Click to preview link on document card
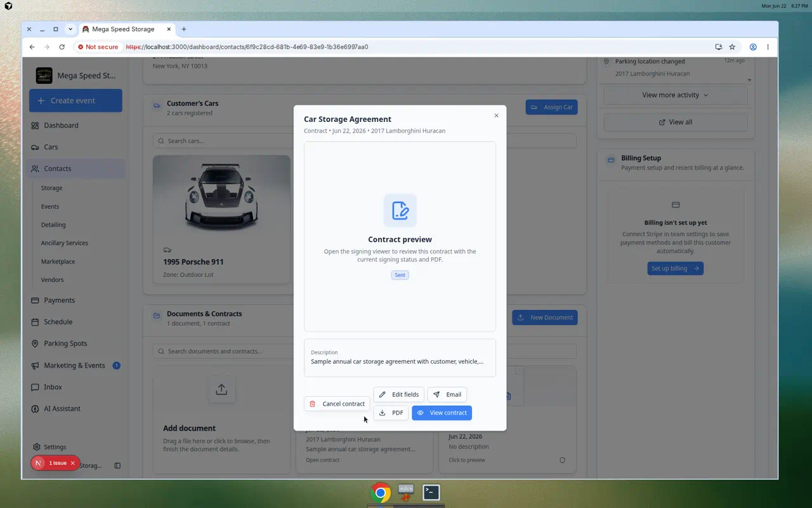Viewport: 812px width, 508px height. click(x=467, y=460)
